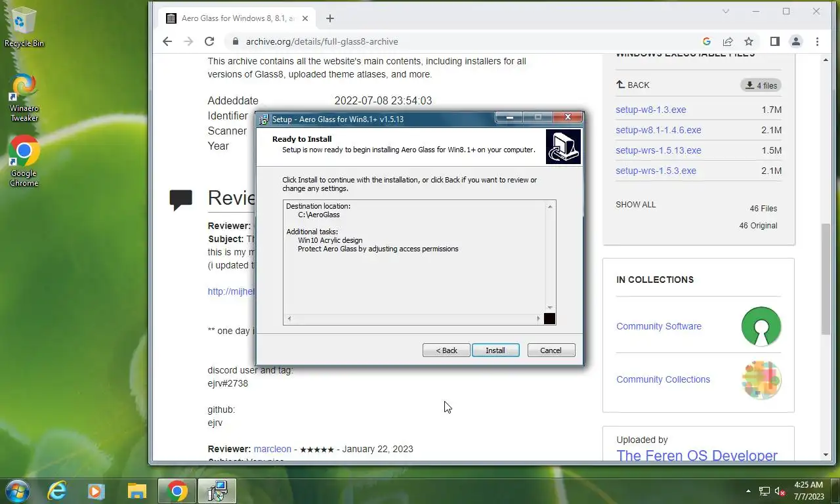Viewport: 840px width, 504px height.
Task: Open Windows Media Player from taskbar
Action: coord(96,491)
